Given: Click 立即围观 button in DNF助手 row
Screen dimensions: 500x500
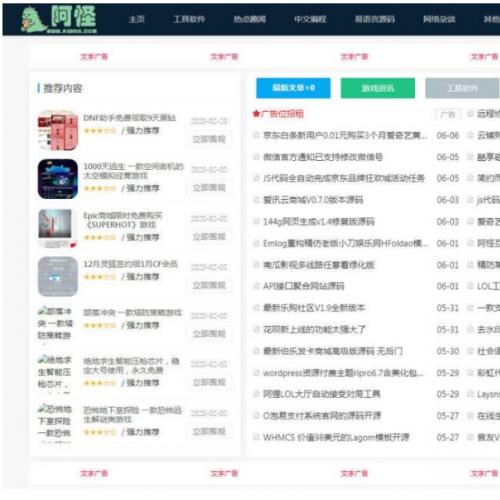Looking at the screenshot, I should click(x=209, y=139).
